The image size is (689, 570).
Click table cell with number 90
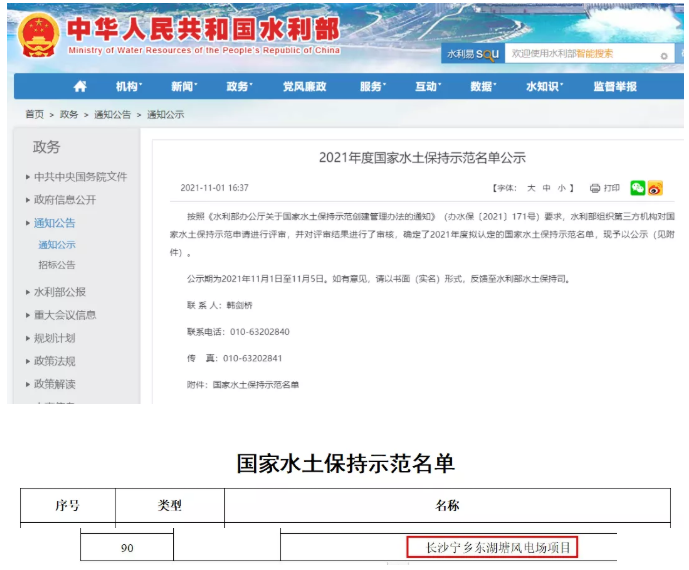point(127,548)
